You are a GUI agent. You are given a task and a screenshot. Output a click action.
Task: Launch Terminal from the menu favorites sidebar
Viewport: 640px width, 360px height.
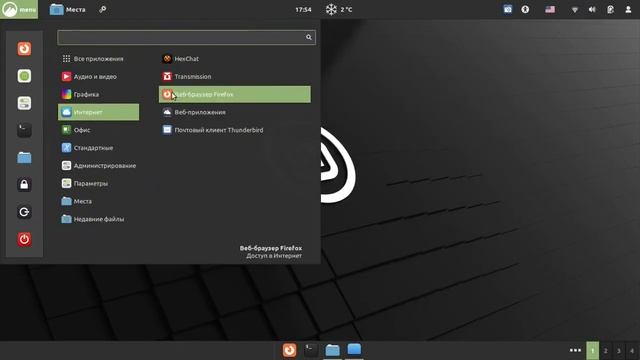pyautogui.click(x=24, y=130)
